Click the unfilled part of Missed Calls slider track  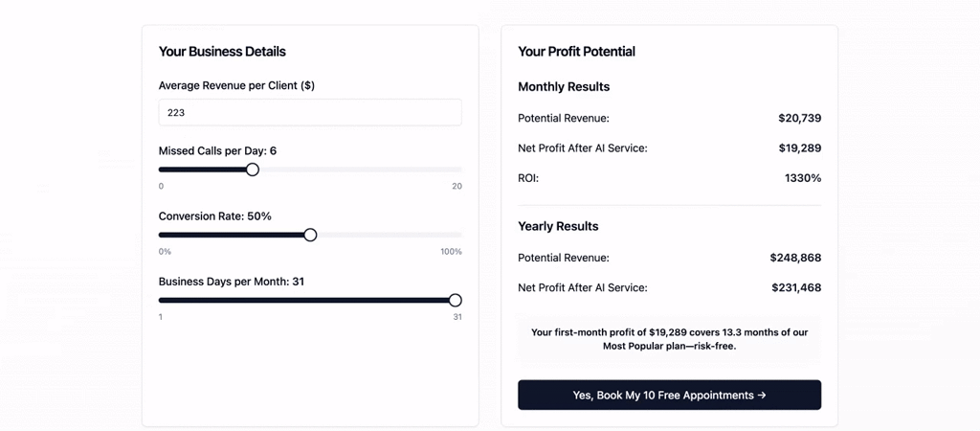[x=361, y=170]
